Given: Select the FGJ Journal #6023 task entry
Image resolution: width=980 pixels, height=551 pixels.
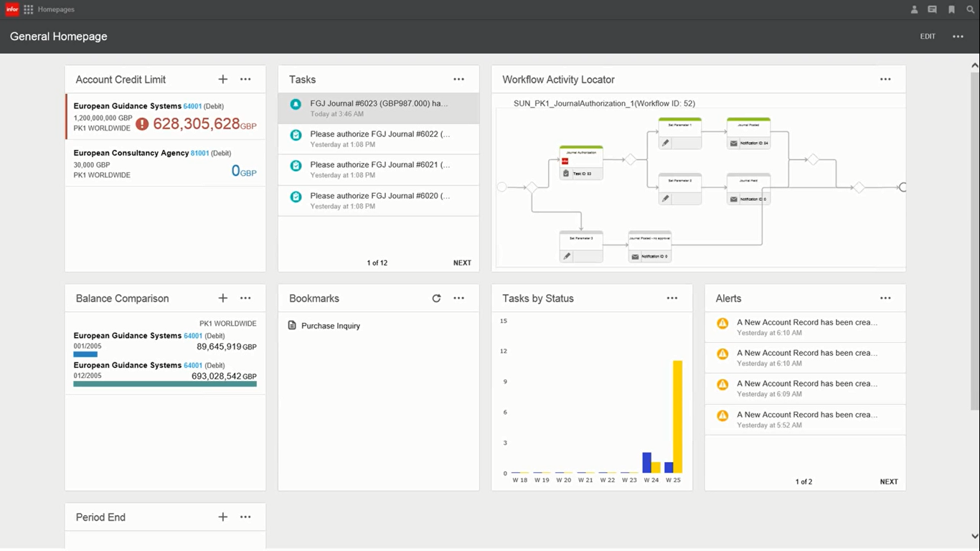Looking at the screenshot, I should pyautogui.click(x=378, y=108).
